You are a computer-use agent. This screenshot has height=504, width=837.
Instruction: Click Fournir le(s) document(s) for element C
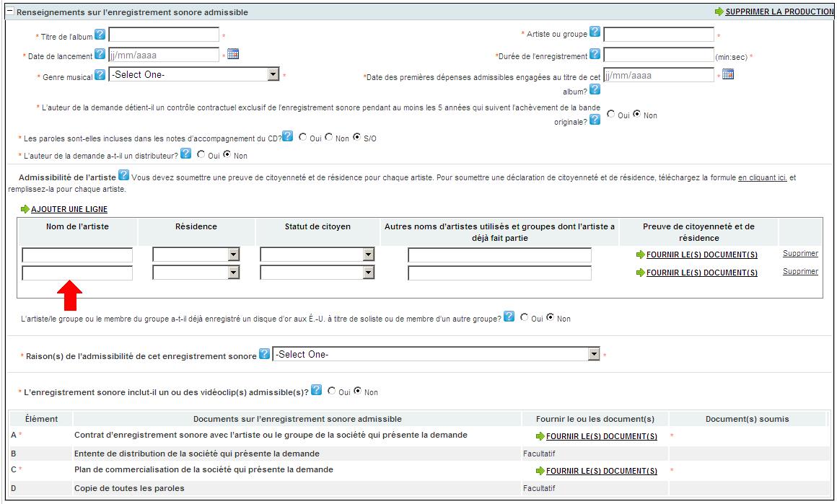point(602,471)
